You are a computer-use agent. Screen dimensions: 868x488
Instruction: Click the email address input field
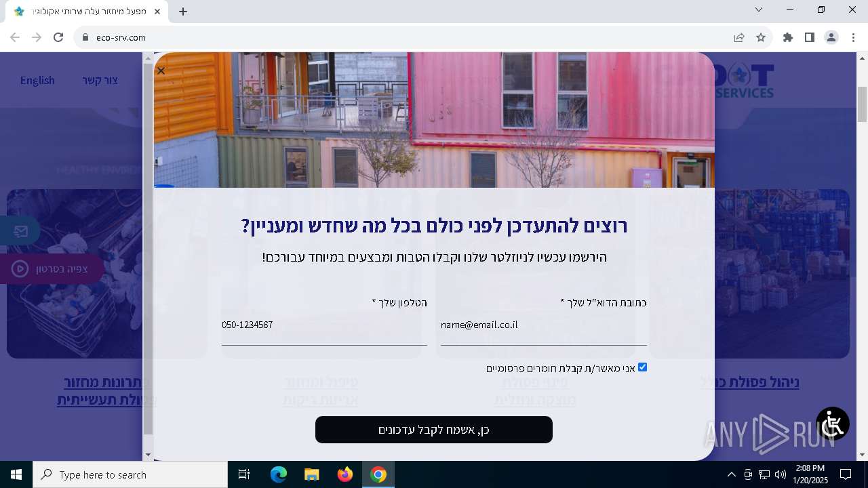tap(543, 325)
